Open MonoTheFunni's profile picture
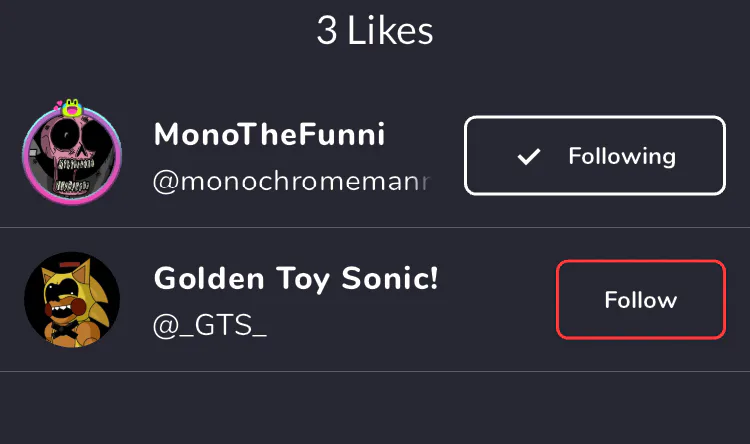The height and width of the screenshot is (444, 750). [72, 155]
